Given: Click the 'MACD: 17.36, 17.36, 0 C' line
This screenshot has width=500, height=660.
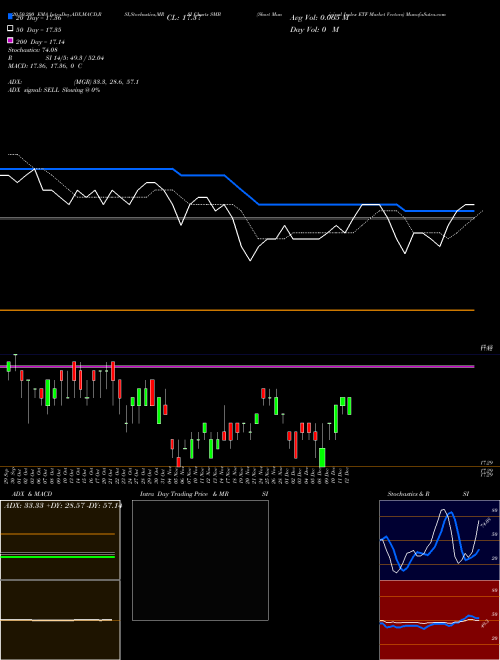Looking at the screenshot, I should click(x=45, y=66).
